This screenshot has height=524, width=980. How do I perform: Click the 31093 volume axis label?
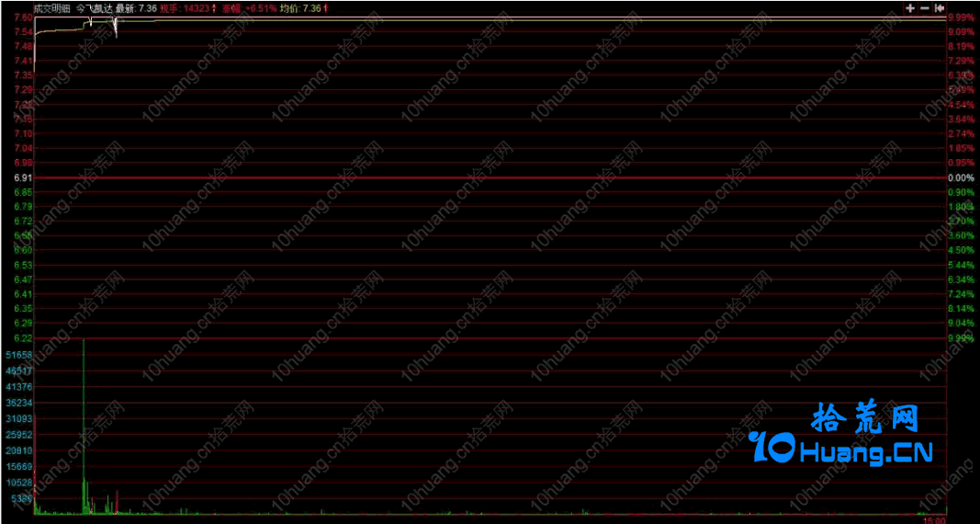pos(18,418)
